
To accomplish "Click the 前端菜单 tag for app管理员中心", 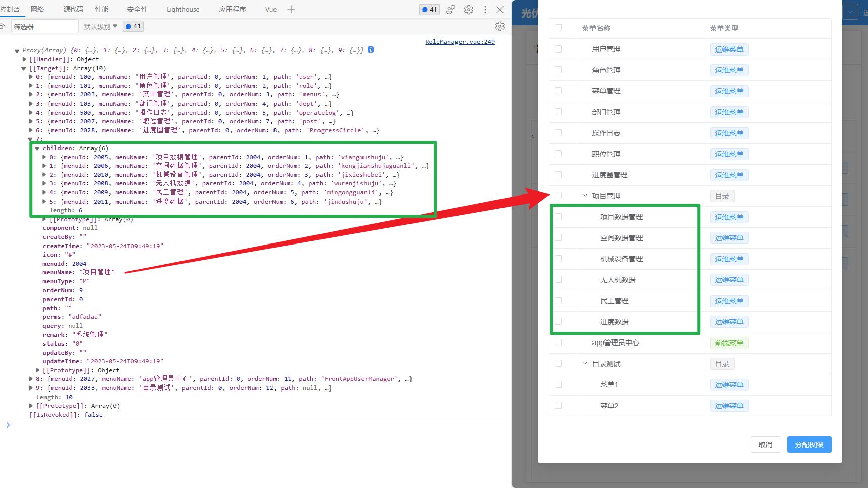I will [x=729, y=343].
